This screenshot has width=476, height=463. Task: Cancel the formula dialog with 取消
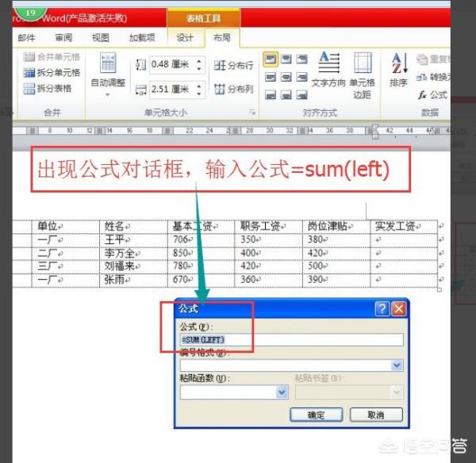(x=376, y=415)
